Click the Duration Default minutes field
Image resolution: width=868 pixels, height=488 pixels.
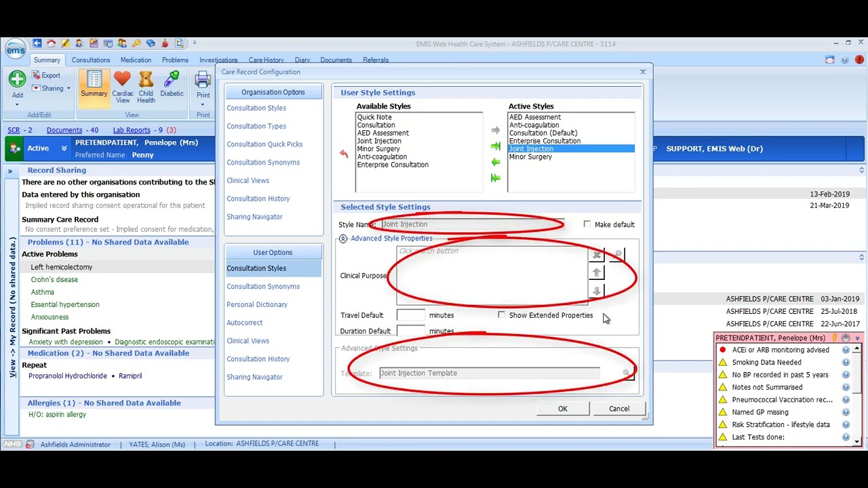(411, 331)
